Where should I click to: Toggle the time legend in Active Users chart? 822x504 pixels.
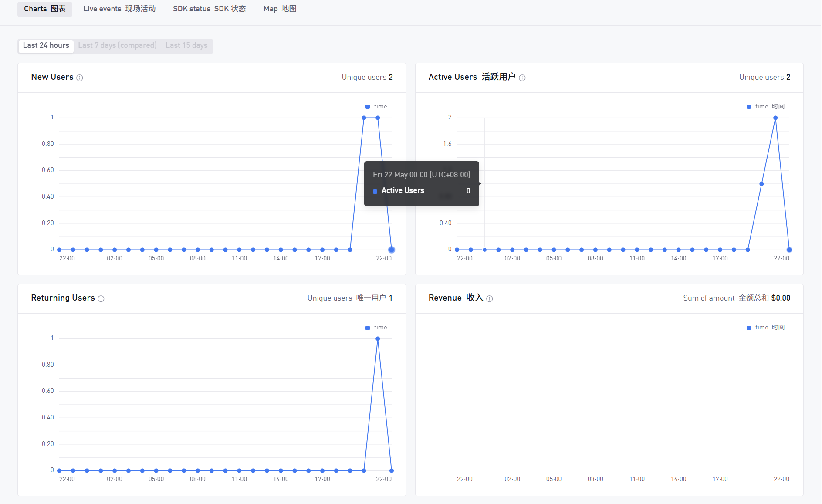pyautogui.click(x=766, y=107)
